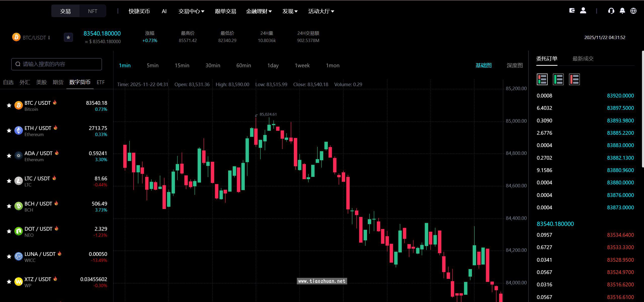
Task: Toggle favorite star beside BTC/USDT header
Action: (68, 38)
